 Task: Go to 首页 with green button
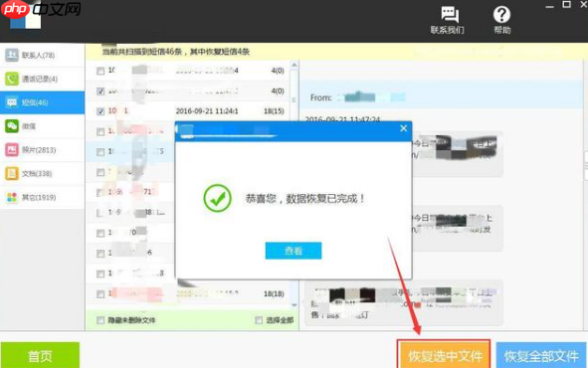tap(40, 355)
